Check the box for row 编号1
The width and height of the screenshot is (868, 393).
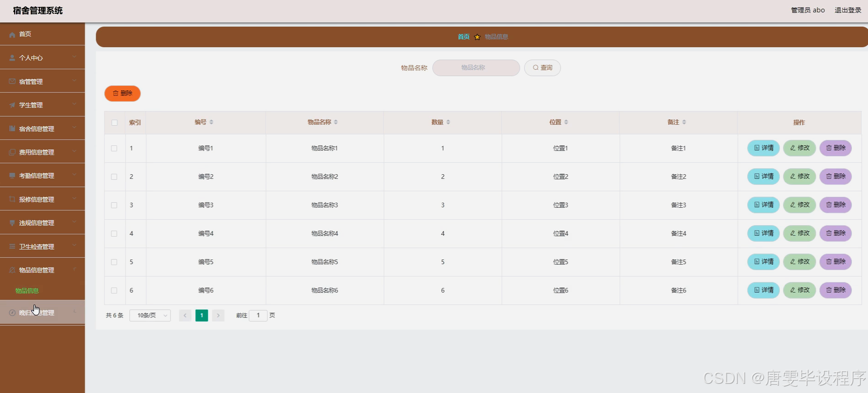coord(114,148)
